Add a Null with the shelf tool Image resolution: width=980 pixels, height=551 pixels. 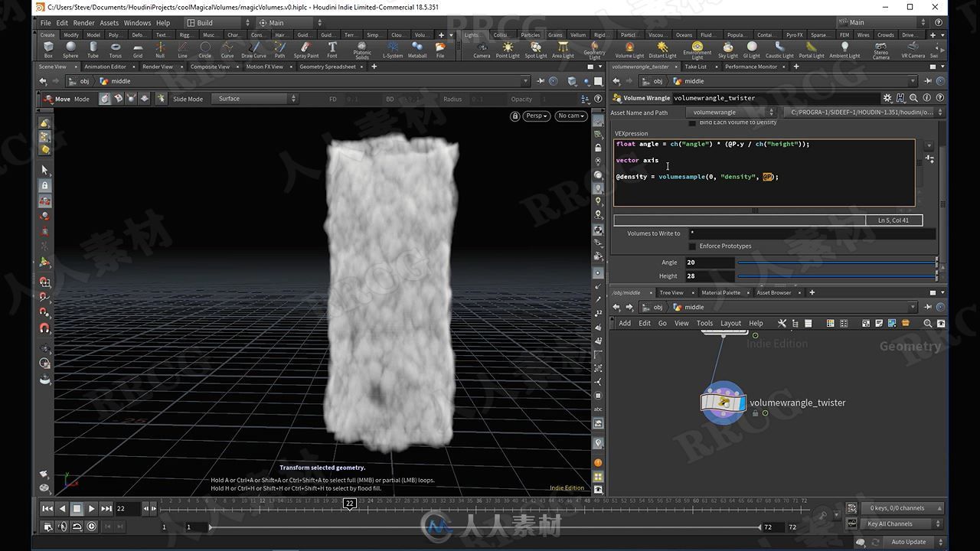[160, 50]
